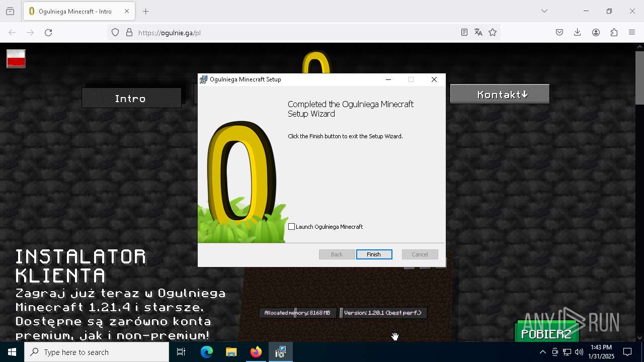Image resolution: width=644 pixels, height=362 pixels.
Task: Select the Version 1.20.1 selector
Action: 383,313
